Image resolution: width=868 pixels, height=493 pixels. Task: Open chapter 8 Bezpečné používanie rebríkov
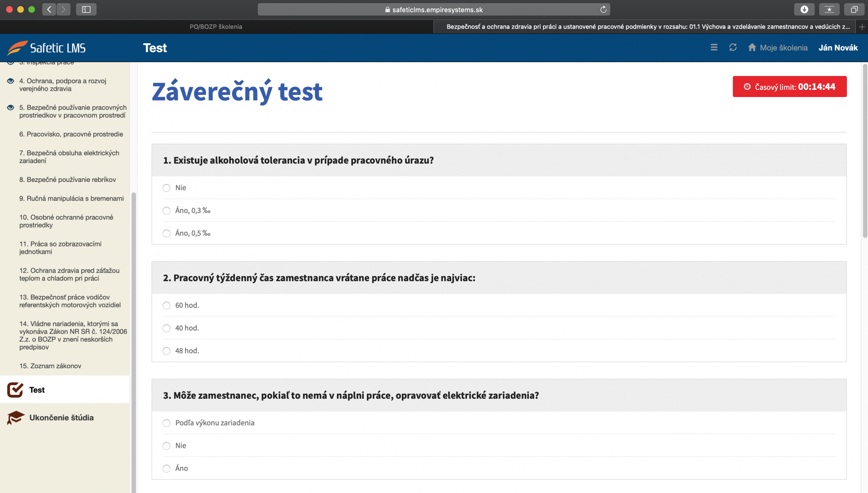tap(67, 180)
